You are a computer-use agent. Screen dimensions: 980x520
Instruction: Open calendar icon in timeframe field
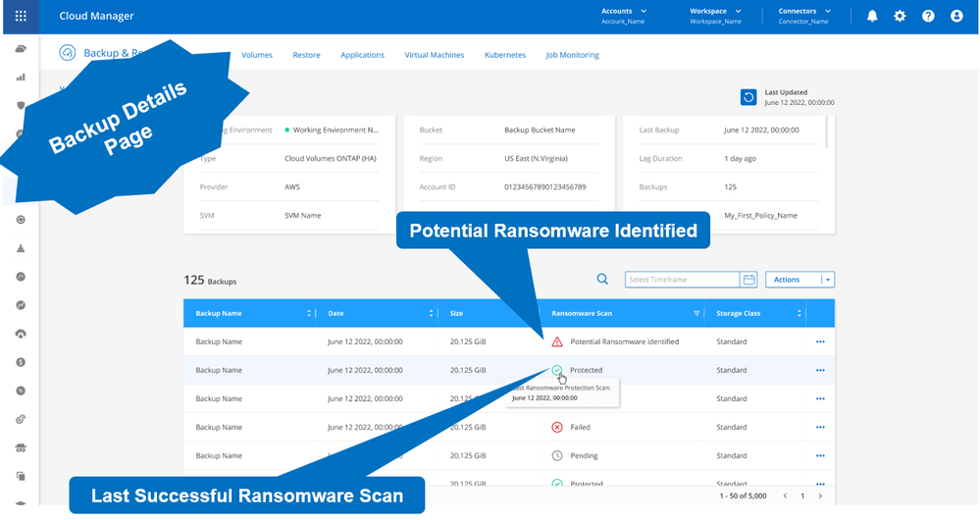749,280
